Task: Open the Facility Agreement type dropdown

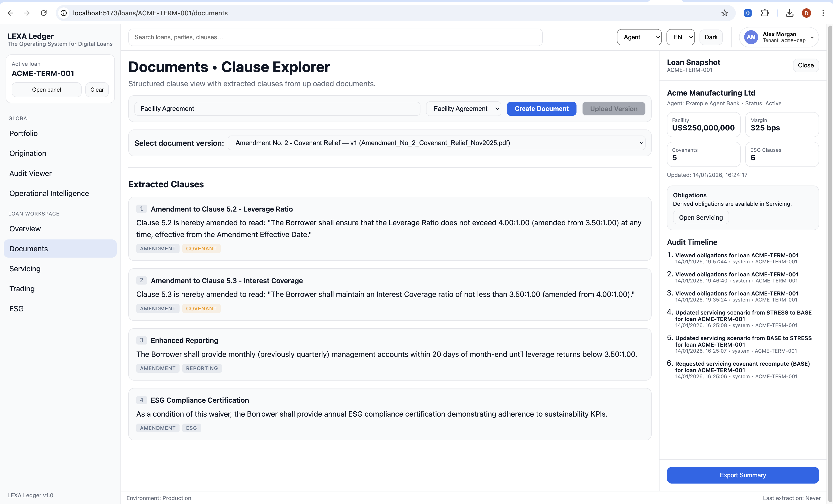Action: [x=463, y=109]
